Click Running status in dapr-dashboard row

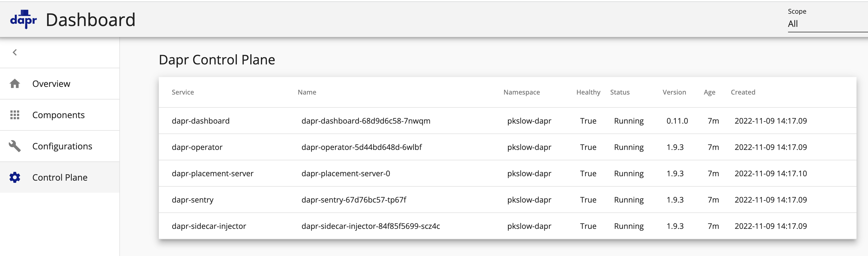(x=628, y=121)
